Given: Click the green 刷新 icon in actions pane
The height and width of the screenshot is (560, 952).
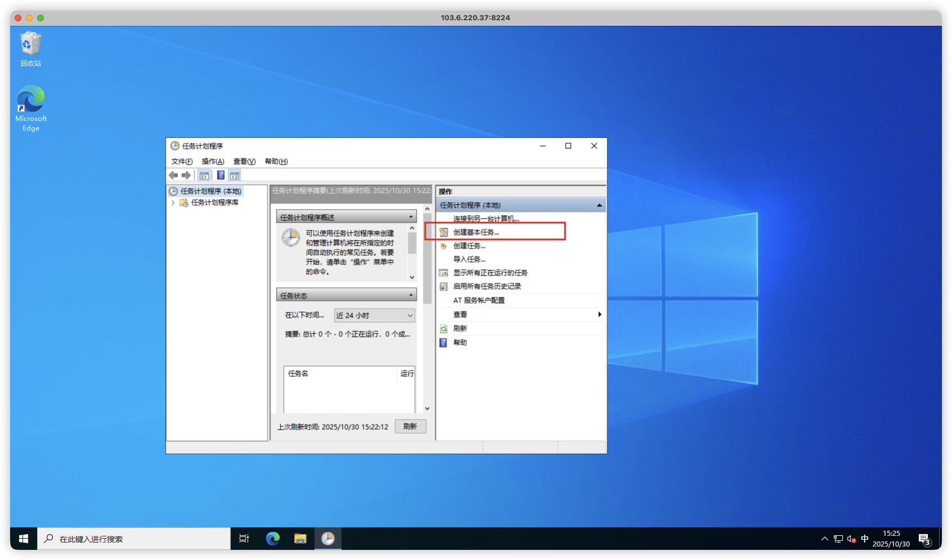Looking at the screenshot, I should (x=444, y=328).
